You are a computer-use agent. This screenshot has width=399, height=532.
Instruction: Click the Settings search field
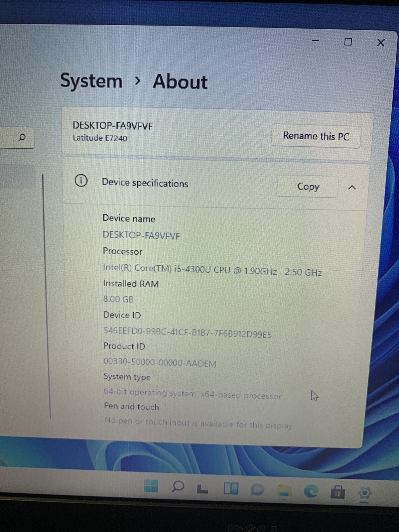click(x=17, y=137)
